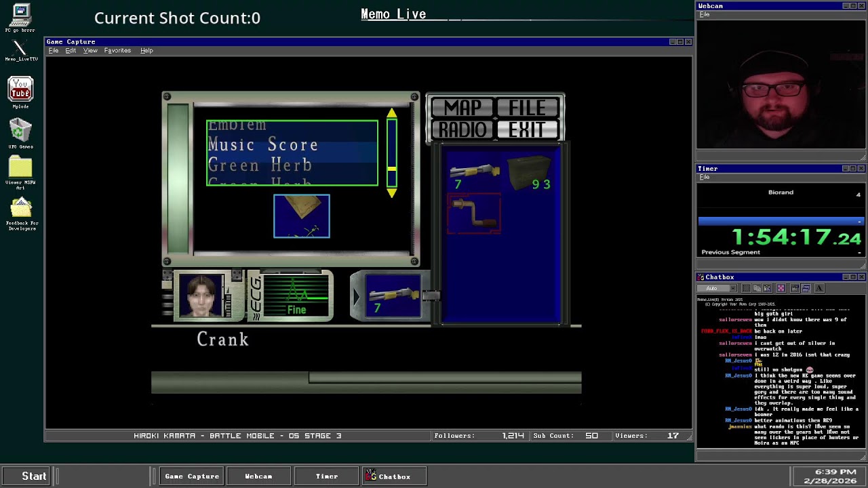Image resolution: width=868 pixels, height=488 pixels.
Task: Click the file list vertical scrollbar
Action: pos(392,153)
